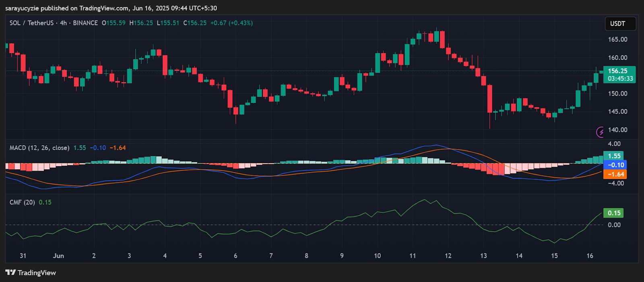Click the Jun 11 date on time axis

[413, 256]
